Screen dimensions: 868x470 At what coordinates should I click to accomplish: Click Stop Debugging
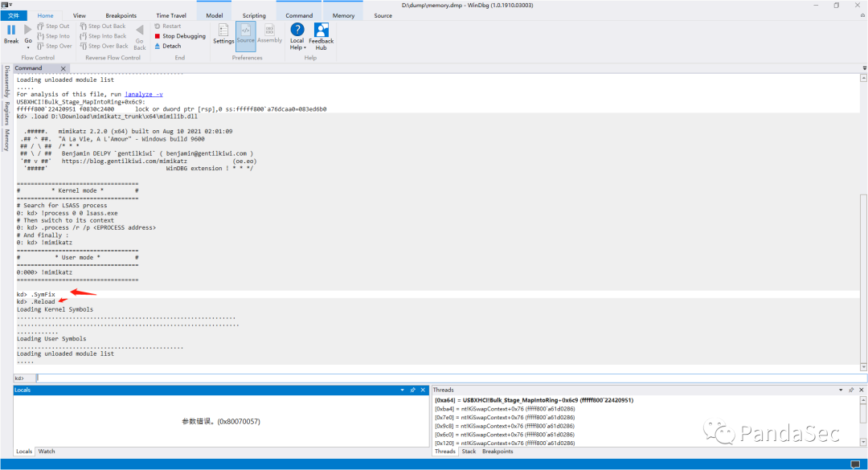pyautogui.click(x=180, y=36)
